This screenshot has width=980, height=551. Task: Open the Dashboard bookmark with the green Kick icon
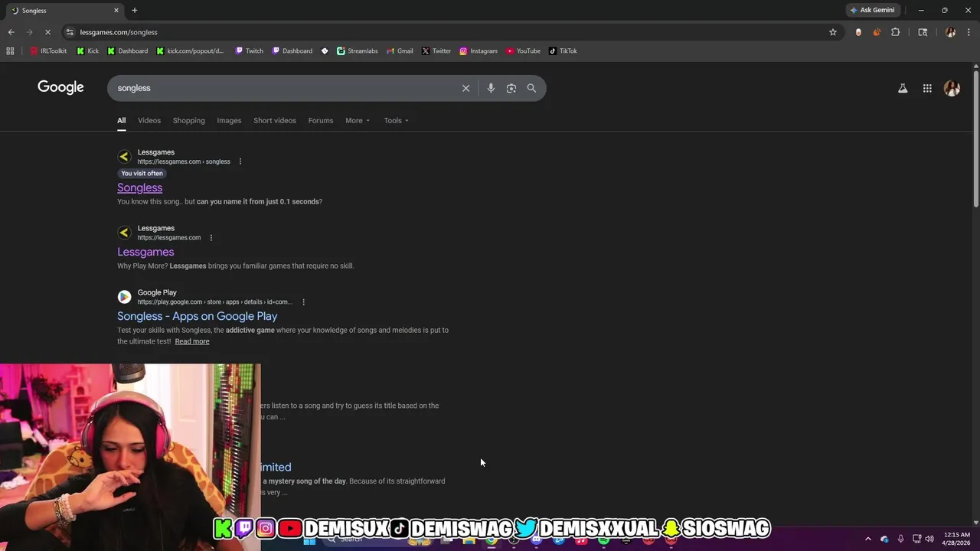tap(128, 51)
